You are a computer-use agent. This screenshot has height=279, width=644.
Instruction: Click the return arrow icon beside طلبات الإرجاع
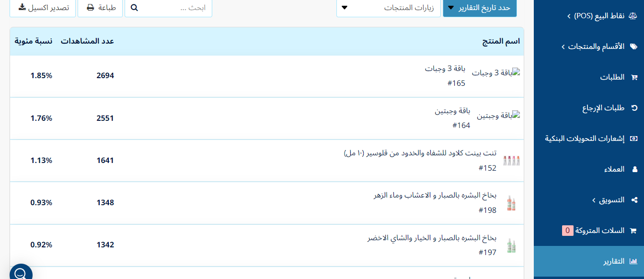(x=634, y=108)
